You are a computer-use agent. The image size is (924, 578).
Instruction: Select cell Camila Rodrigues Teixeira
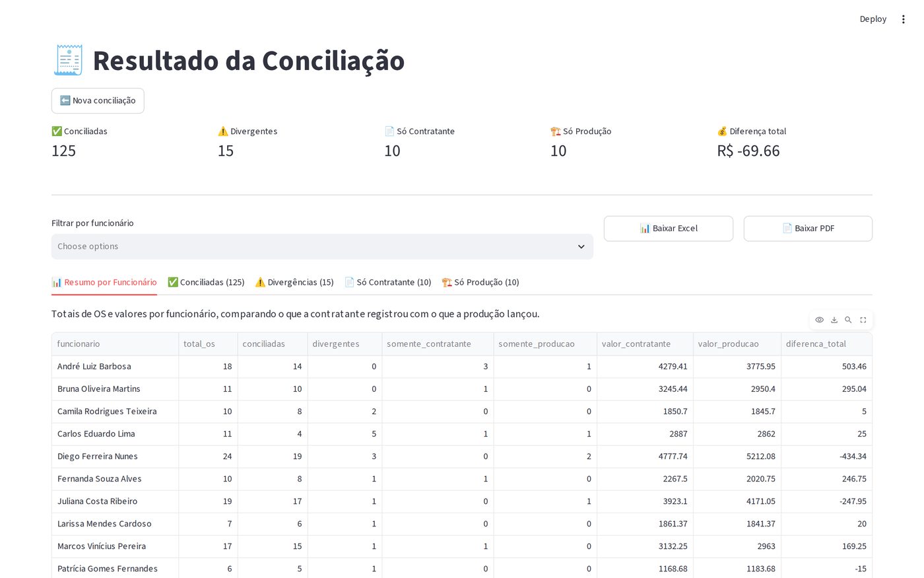pos(115,412)
